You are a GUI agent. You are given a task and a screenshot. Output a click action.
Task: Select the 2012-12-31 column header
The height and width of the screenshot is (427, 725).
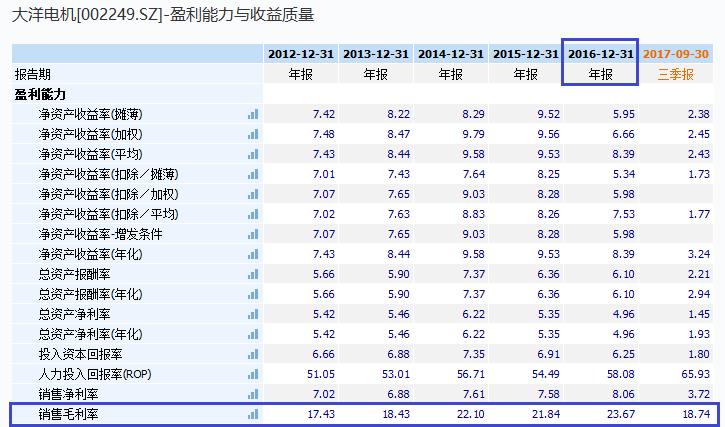point(301,54)
